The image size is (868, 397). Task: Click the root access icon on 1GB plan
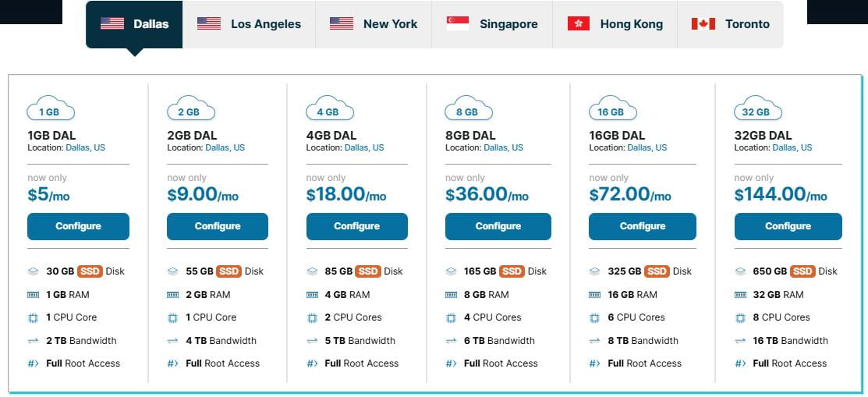33,363
